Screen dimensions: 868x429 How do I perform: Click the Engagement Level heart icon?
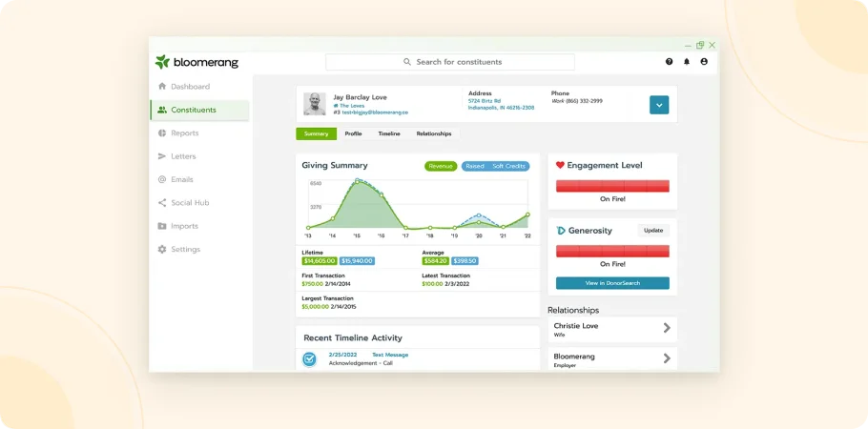coord(560,165)
